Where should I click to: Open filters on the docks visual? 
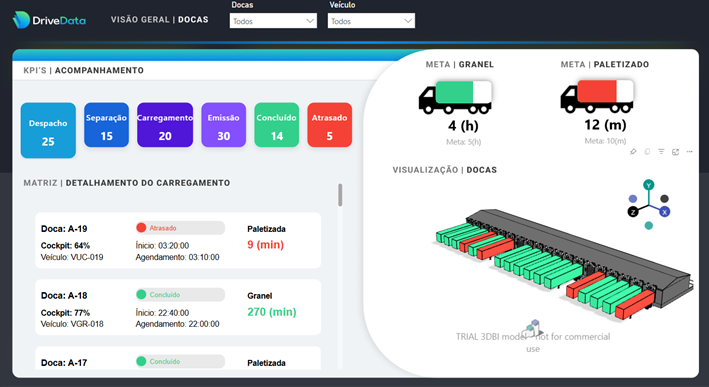click(x=661, y=152)
